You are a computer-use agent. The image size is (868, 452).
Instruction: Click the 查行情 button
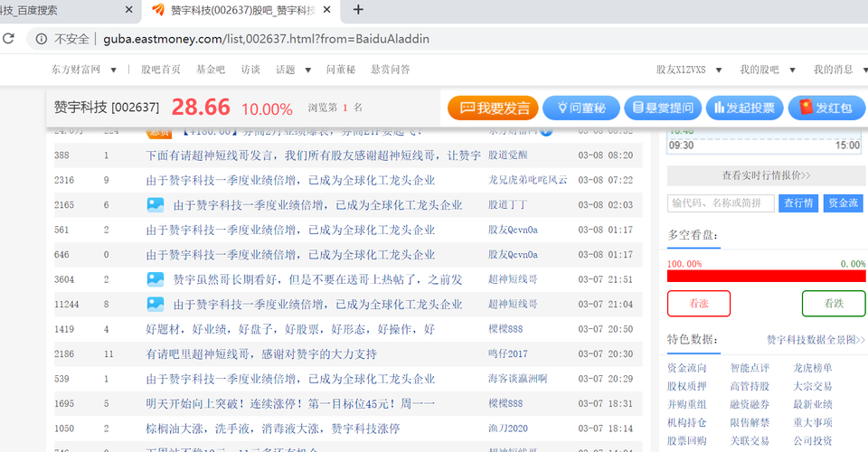(x=798, y=203)
